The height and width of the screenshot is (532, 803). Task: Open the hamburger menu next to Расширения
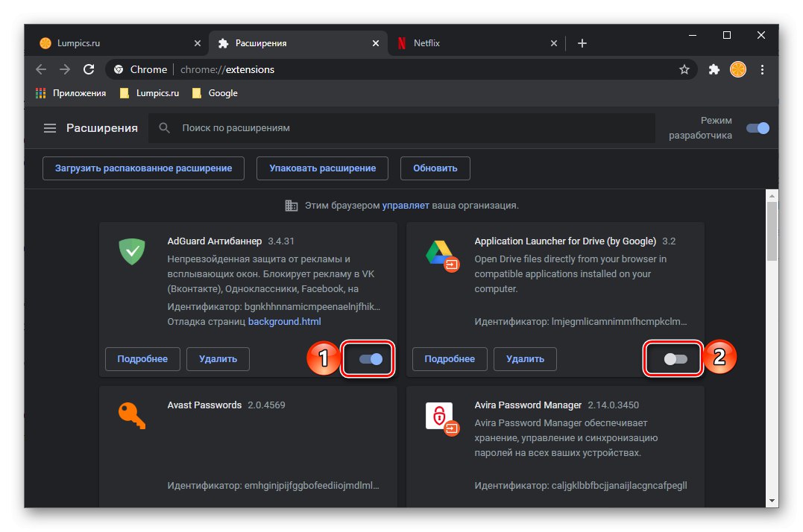pyautogui.click(x=50, y=128)
